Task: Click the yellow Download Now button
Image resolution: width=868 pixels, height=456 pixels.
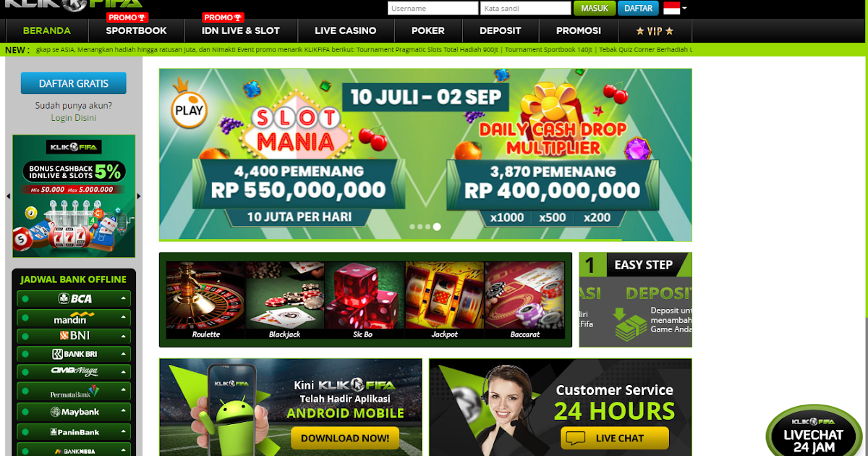Action: pyautogui.click(x=345, y=438)
